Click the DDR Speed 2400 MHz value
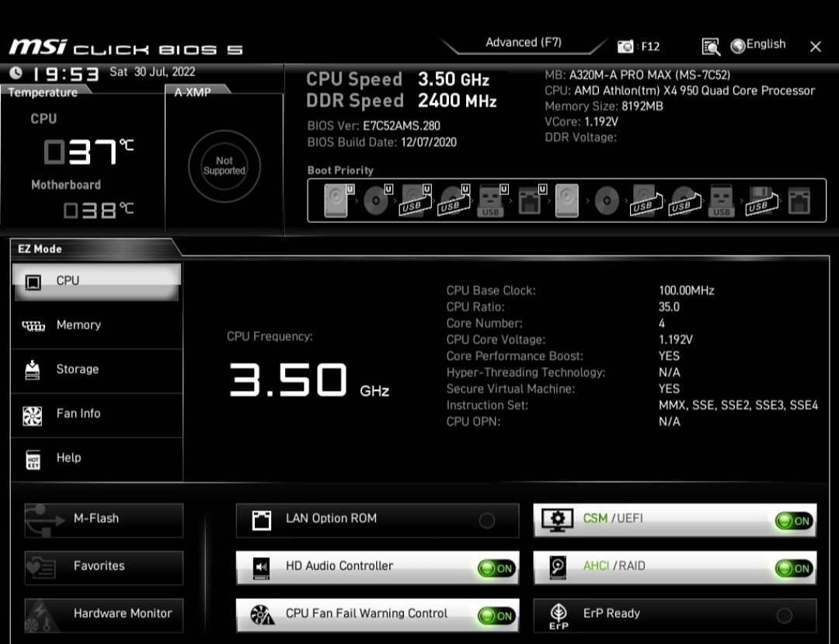Viewport: 839px width, 644px height. [458, 100]
